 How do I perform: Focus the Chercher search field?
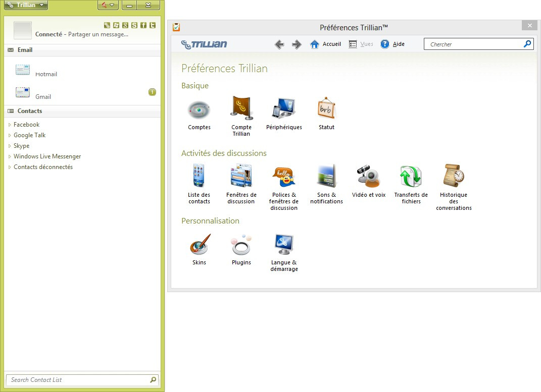474,44
